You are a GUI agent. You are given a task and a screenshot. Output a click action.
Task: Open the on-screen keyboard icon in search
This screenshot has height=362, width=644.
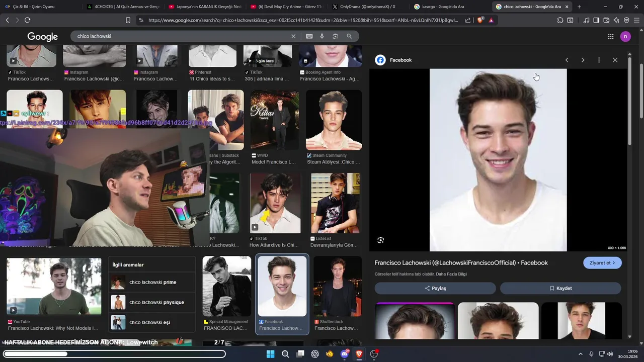coord(309,36)
